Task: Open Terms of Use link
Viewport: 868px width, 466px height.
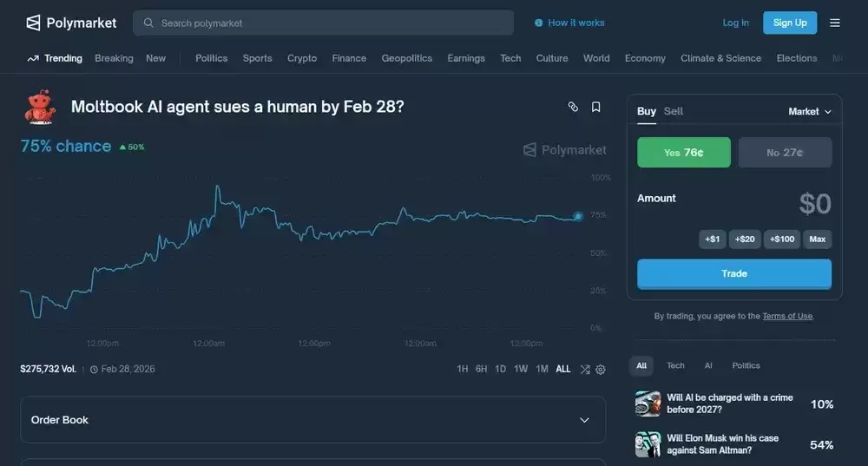Action: click(x=787, y=316)
